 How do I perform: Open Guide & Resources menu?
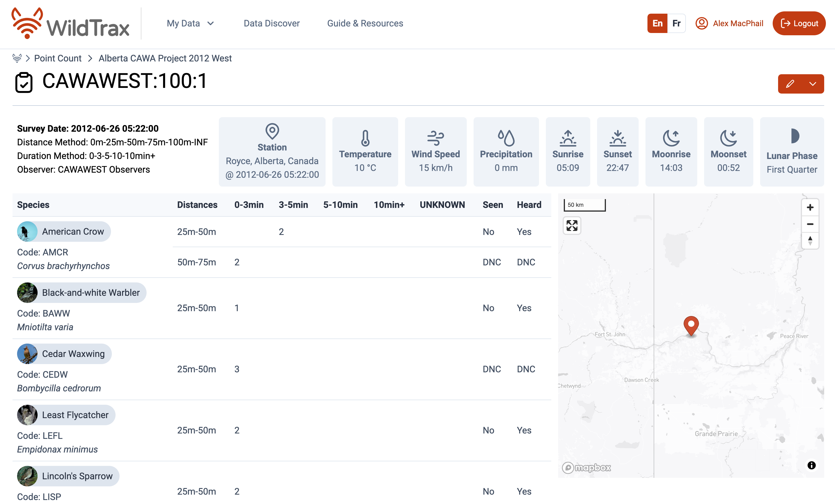[365, 23]
